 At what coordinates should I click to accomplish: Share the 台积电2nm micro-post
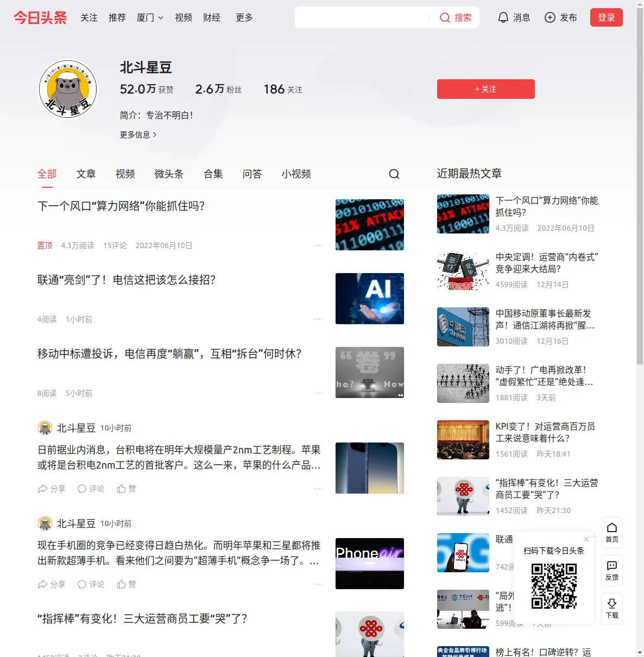[52, 489]
